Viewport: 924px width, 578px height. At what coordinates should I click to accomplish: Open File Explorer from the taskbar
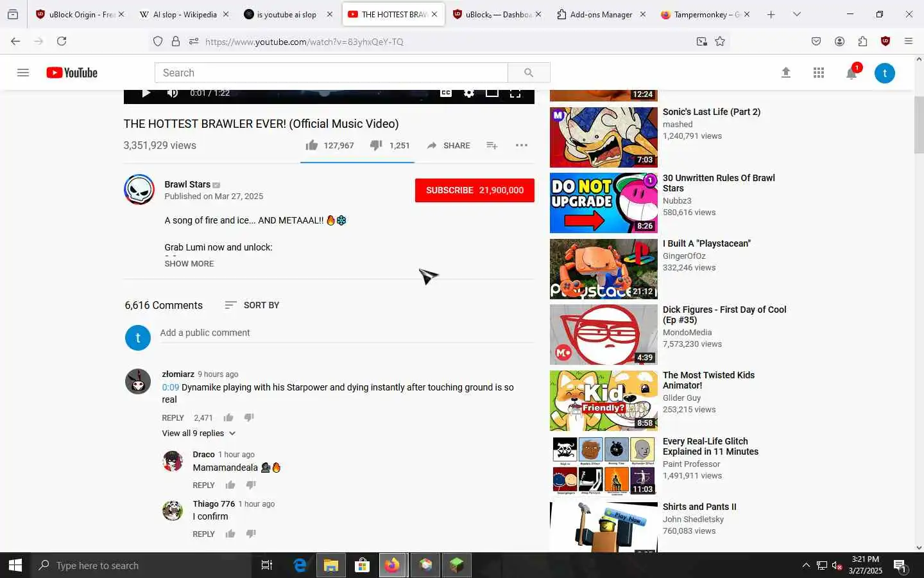click(x=330, y=565)
